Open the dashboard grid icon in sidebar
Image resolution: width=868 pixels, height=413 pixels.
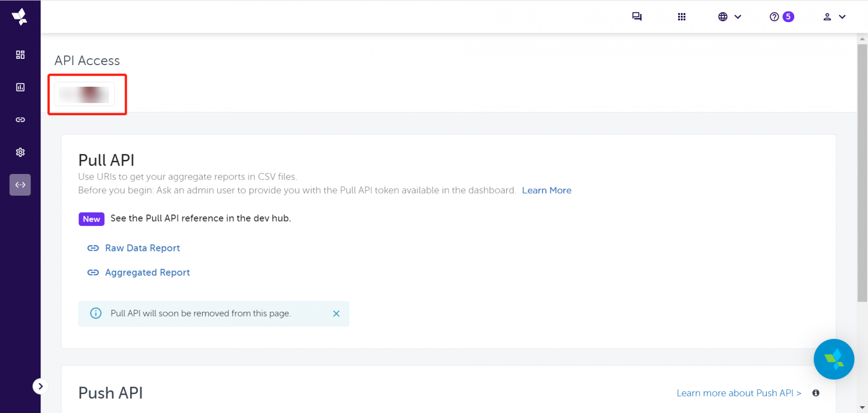click(x=20, y=55)
